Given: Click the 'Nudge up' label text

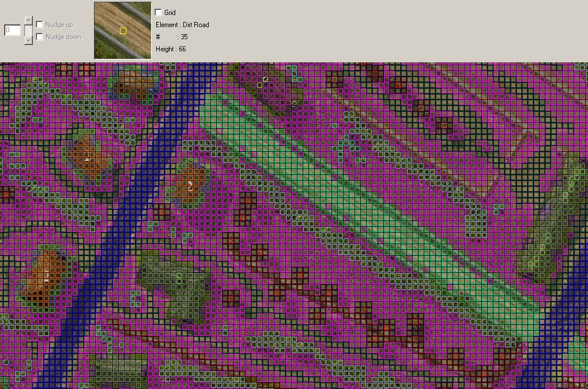Looking at the screenshot, I should (59, 25).
